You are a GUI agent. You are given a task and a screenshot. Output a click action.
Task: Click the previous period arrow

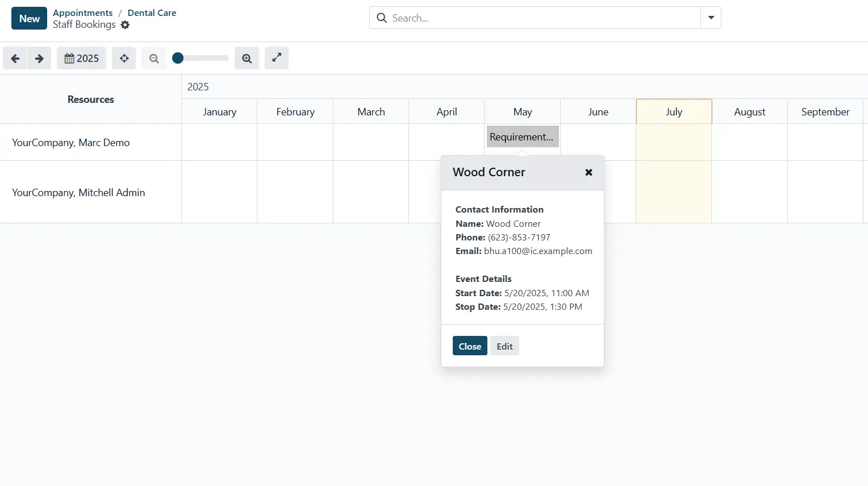[x=15, y=59]
